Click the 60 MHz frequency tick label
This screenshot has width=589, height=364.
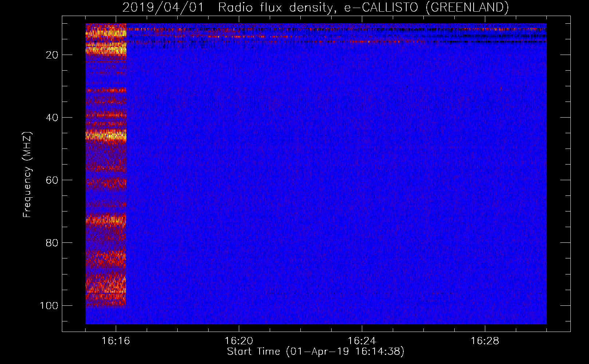tap(52, 180)
